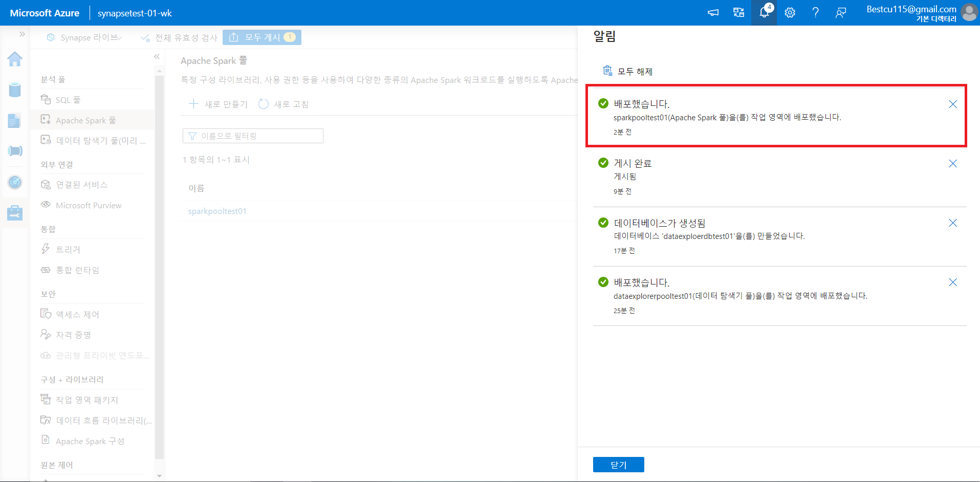Screen dimensions: 980x482
Task: Open the settings gear icon
Action: coord(790,13)
